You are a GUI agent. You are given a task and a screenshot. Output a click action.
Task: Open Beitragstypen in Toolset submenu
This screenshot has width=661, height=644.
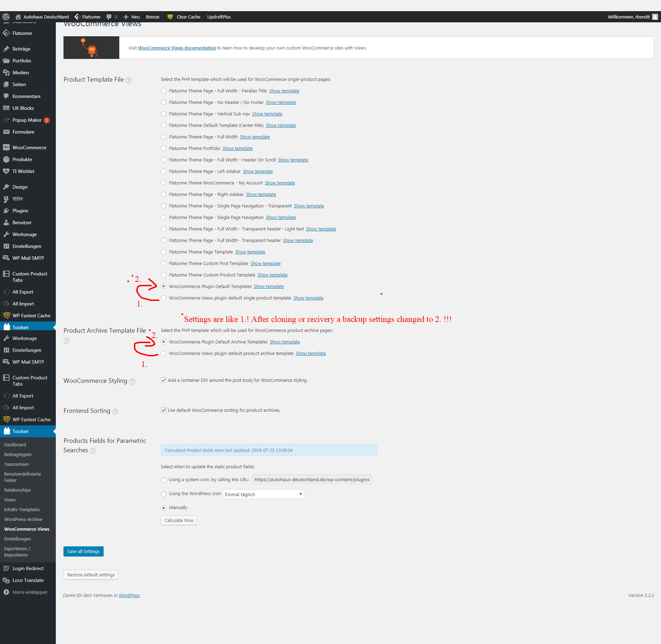tap(18, 454)
